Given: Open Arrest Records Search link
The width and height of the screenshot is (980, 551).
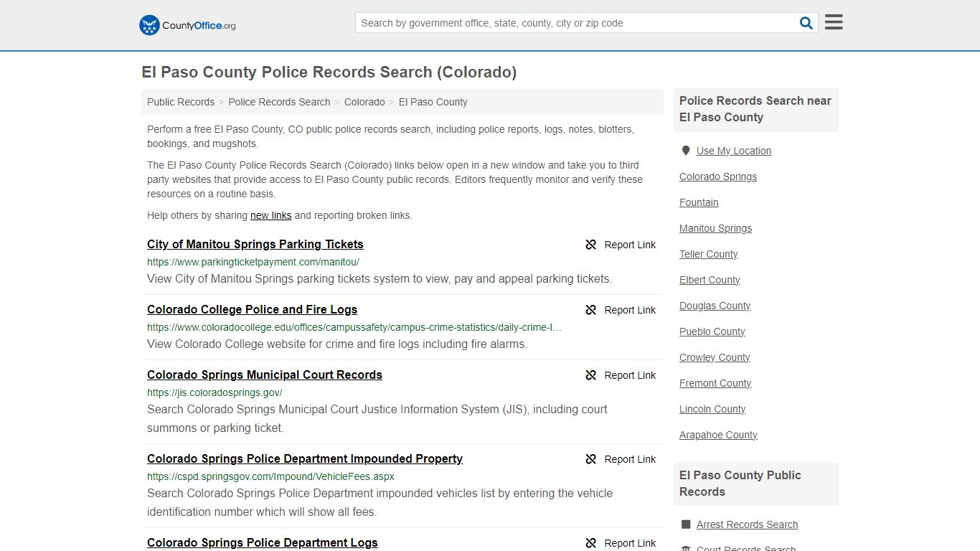Looking at the screenshot, I should 747,524.
